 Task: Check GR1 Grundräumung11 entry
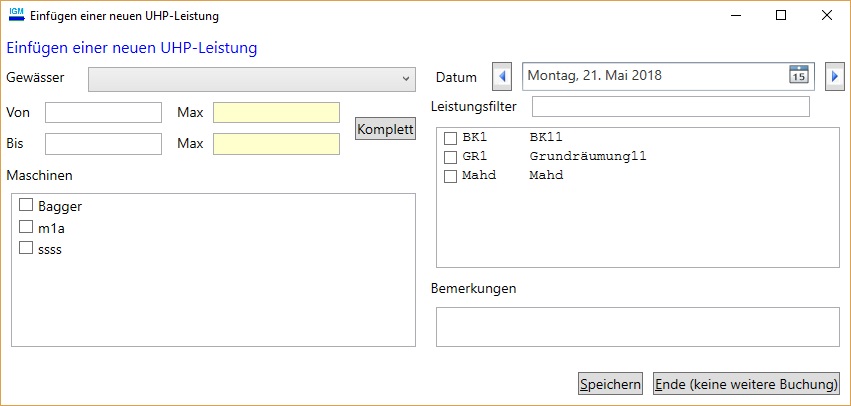451,156
